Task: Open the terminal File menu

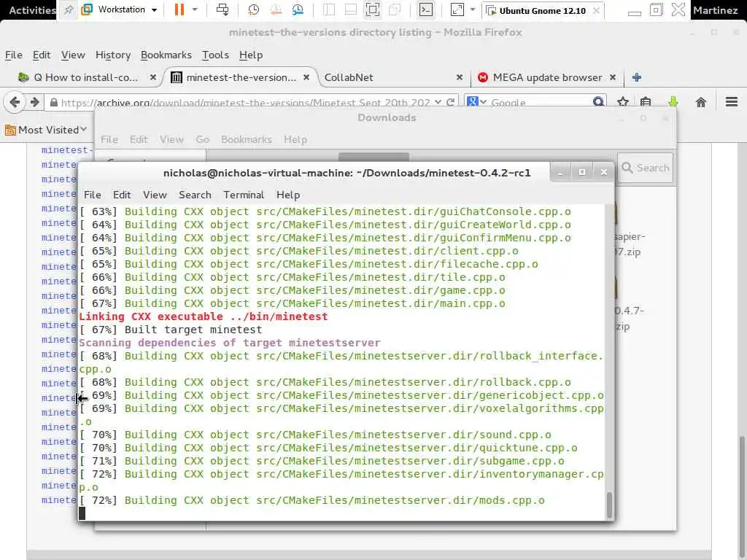Action: pyautogui.click(x=93, y=195)
